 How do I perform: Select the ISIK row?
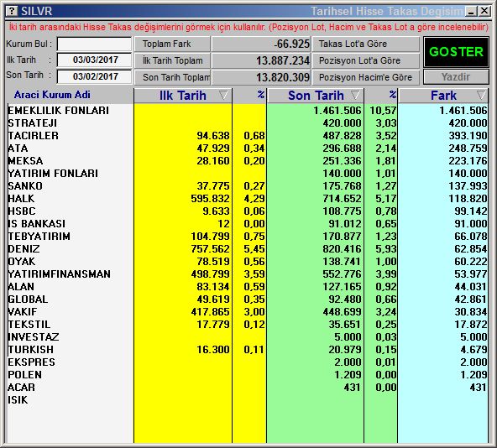pyautogui.click(x=247, y=400)
